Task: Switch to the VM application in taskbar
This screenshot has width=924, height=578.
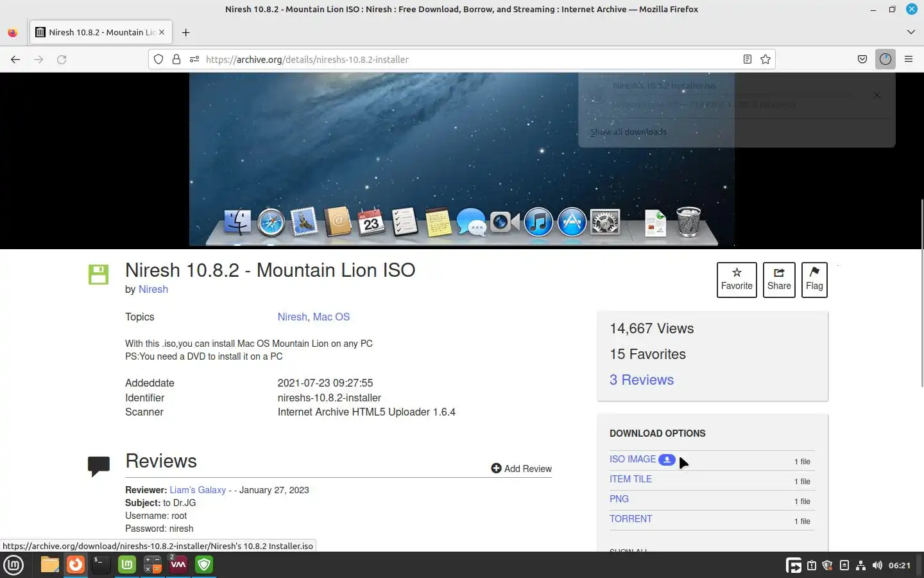Action: click(x=178, y=565)
